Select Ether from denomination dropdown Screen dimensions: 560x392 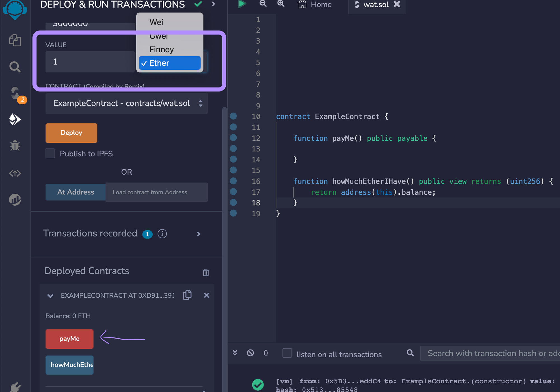coord(170,63)
